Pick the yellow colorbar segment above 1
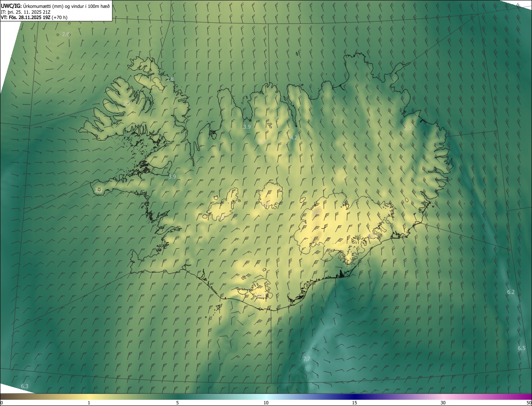 click(x=89, y=397)
